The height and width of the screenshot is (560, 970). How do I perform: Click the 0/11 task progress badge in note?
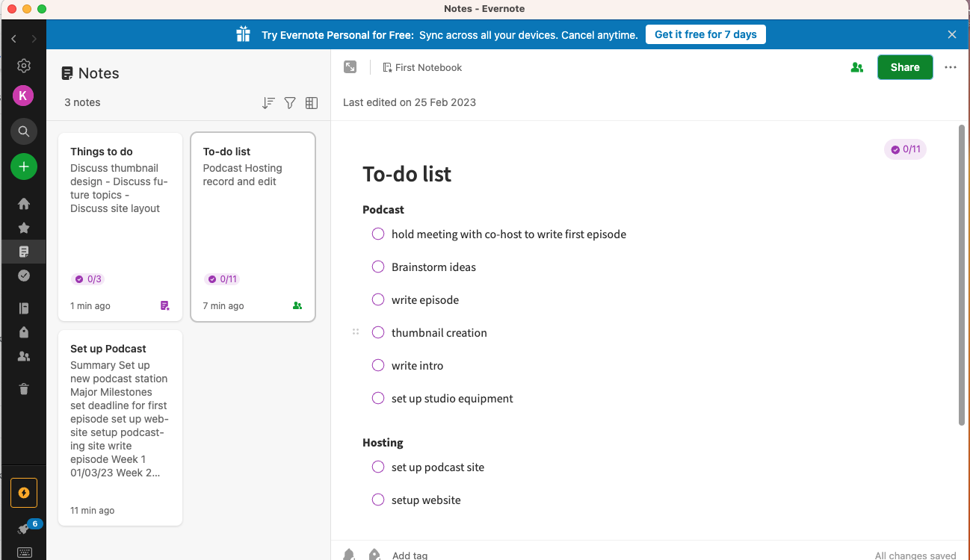click(905, 149)
